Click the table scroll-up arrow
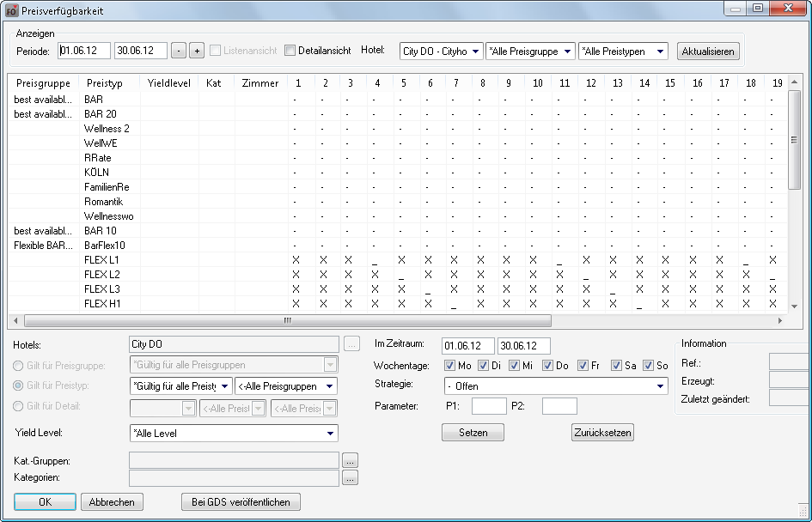 click(x=795, y=82)
